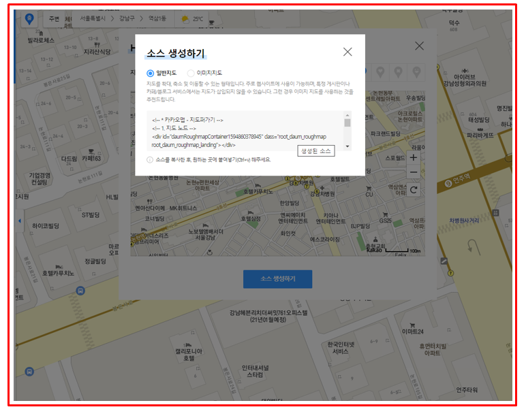Click the 휴먼터치빌 아파트 map label
Image resolution: width=526 pixels, height=420 pixels.
[433, 350]
